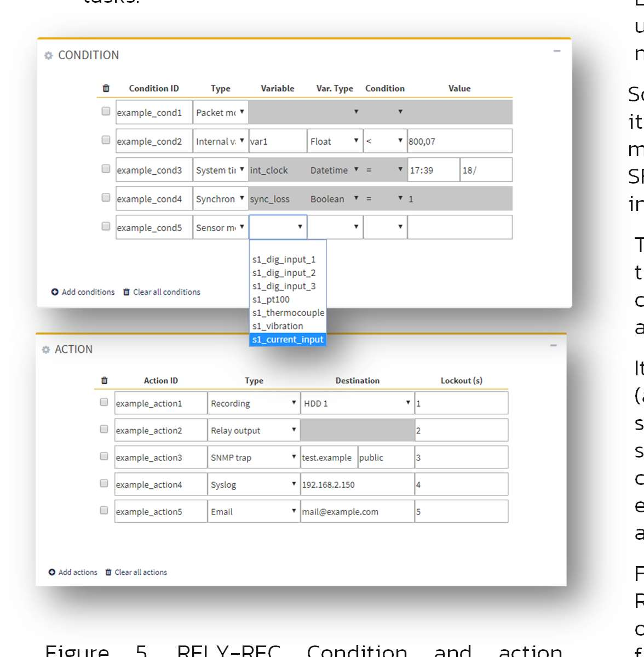Select s1_dig_input_1 from the variable list
This screenshot has height=657, width=644.
click(x=287, y=259)
